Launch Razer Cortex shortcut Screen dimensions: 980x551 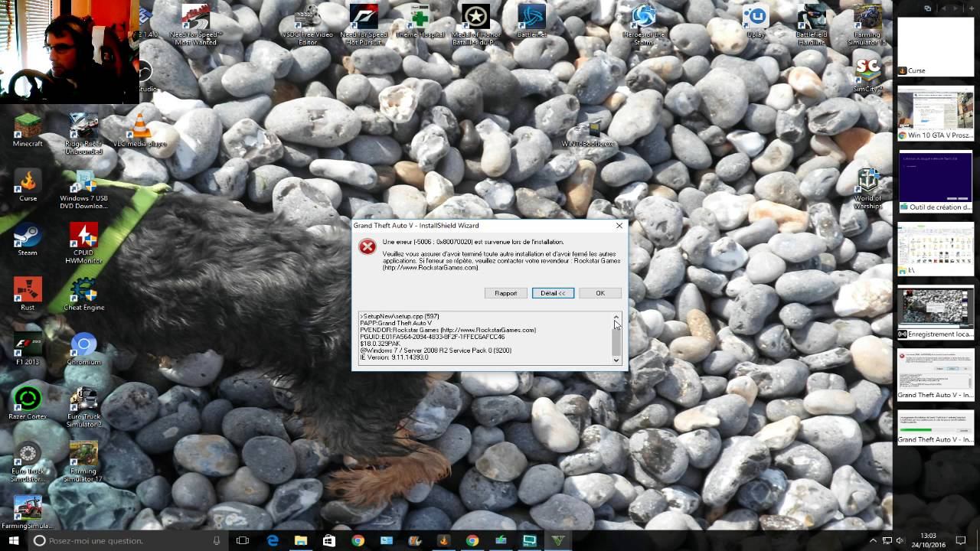28,404
